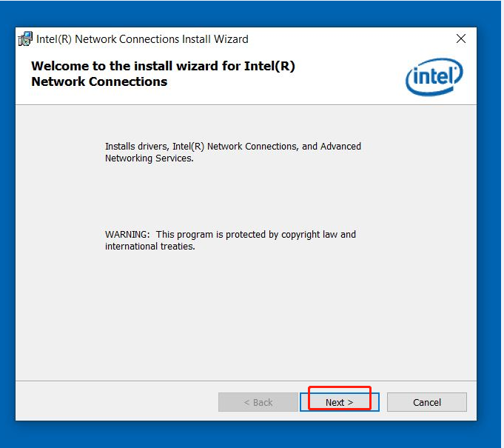Click the installer icon in the title bar
504x448 pixels.
(25, 39)
